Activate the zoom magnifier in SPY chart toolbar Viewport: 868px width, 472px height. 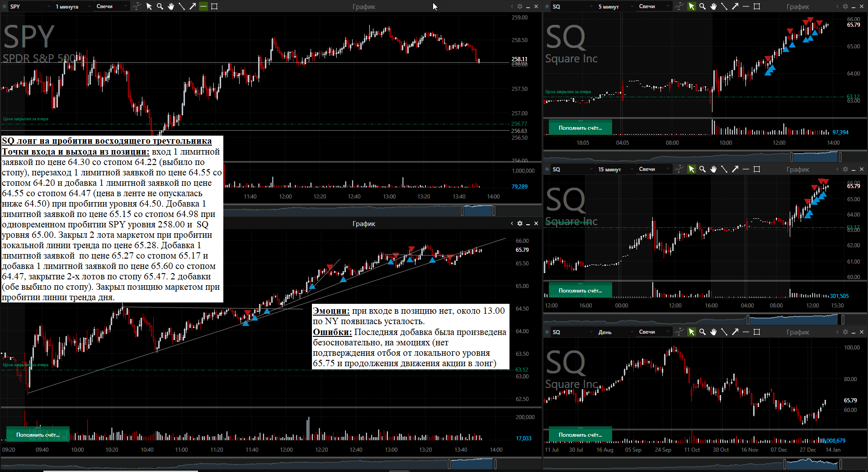click(160, 6)
